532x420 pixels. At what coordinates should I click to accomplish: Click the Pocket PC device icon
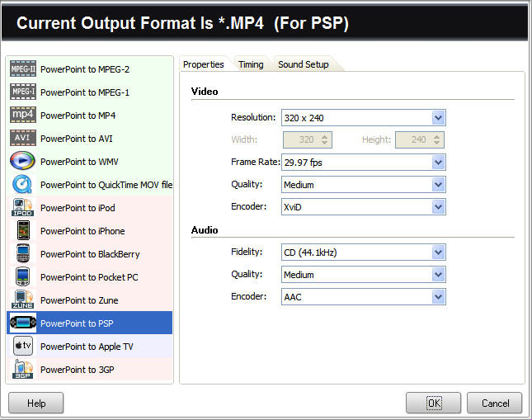point(23,276)
